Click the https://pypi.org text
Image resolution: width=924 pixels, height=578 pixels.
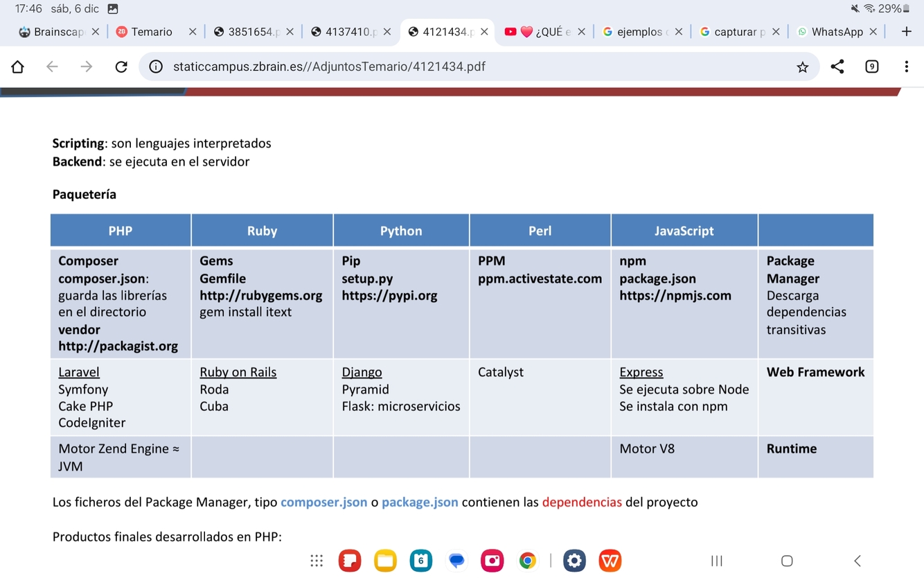click(x=389, y=295)
